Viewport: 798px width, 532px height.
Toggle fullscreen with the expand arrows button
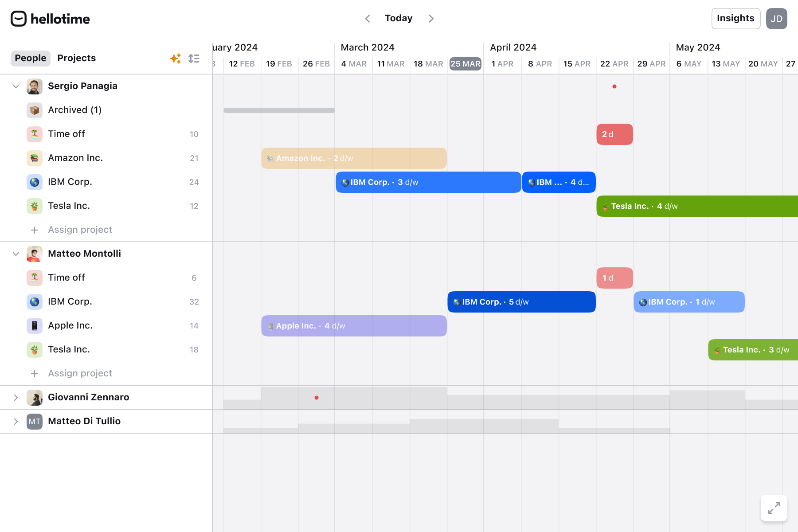(x=774, y=508)
